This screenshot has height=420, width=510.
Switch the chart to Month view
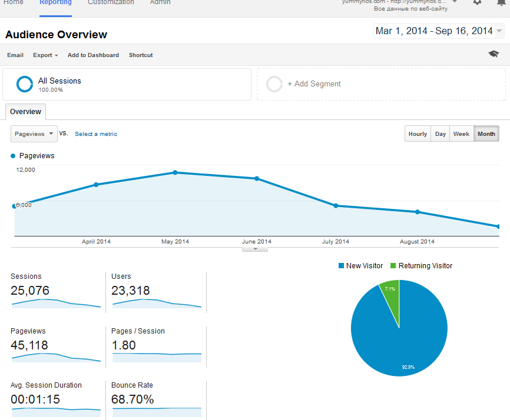tap(486, 134)
